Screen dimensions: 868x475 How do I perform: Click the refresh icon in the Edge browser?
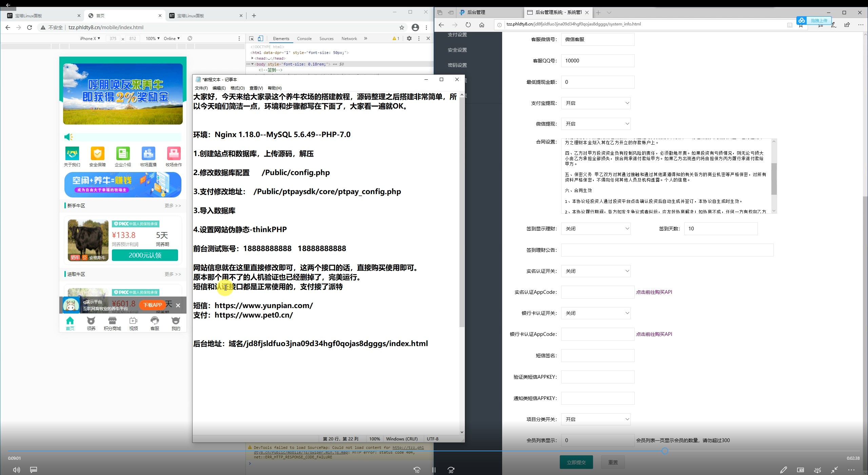pyautogui.click(x=468, y=24)
